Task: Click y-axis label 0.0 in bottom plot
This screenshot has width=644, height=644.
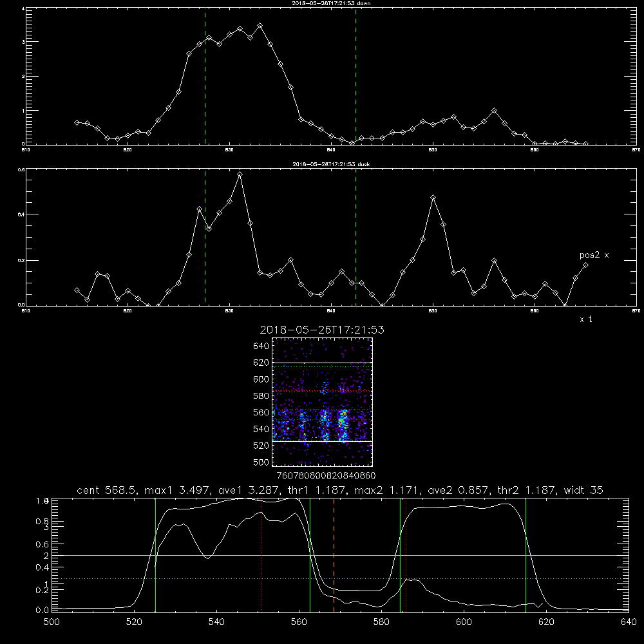Action: (x=43, y=610)
